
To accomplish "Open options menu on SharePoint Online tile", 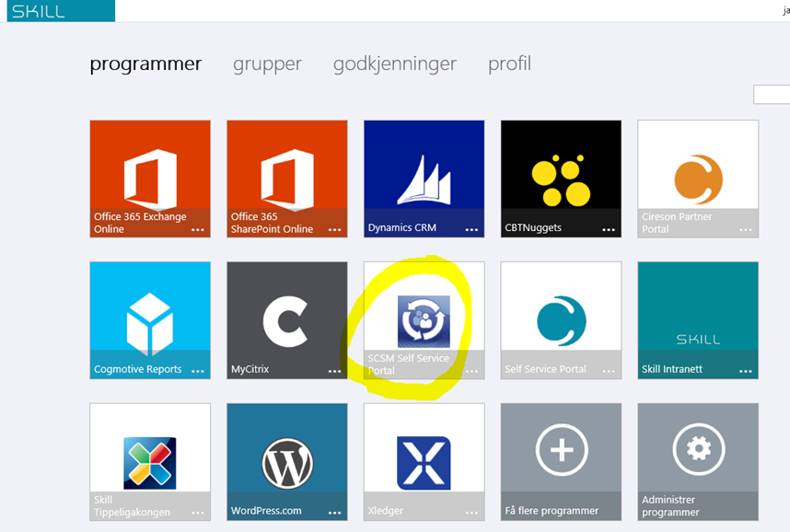I will [x=335, y=230].
